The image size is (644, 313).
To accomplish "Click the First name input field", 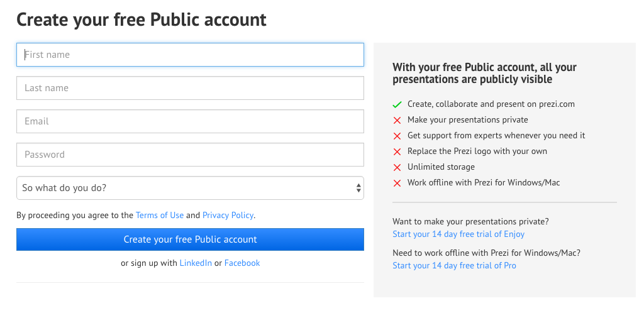I will 190,55.
